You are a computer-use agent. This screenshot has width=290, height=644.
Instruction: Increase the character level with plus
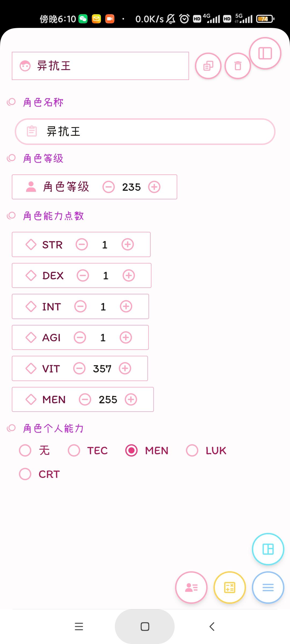pyautogui.click(x=154, y=187)
